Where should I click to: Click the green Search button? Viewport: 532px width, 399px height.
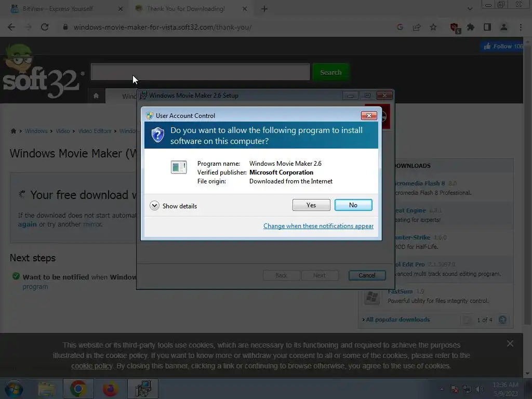pyautogui.click(x=331, y=72)
